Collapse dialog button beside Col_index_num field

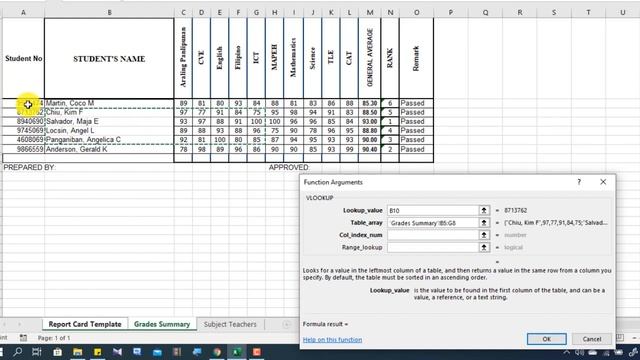click(484, 235)
